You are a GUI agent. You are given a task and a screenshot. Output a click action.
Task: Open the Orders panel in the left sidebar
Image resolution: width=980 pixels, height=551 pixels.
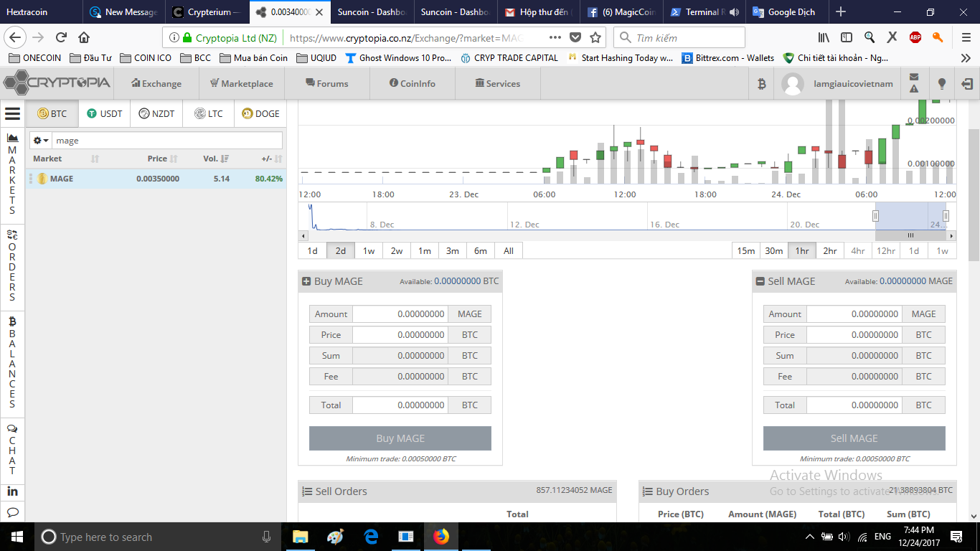[12, 265]
